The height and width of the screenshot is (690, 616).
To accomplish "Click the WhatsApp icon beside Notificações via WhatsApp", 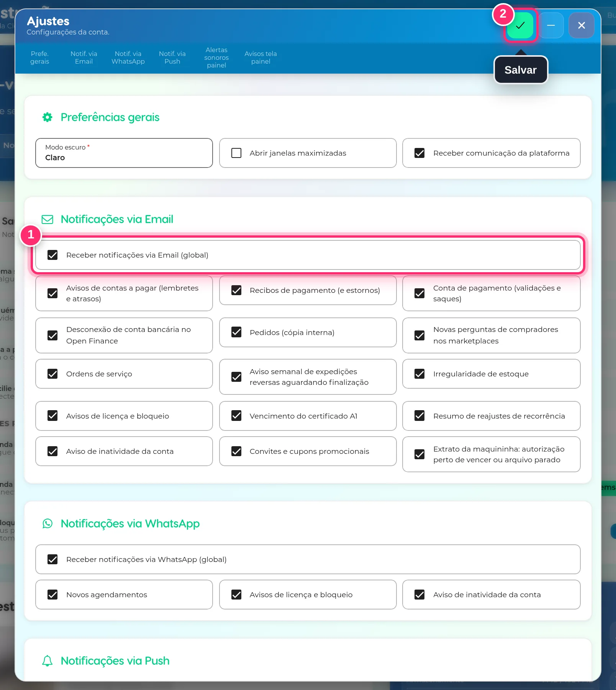I will coord(48,524).
